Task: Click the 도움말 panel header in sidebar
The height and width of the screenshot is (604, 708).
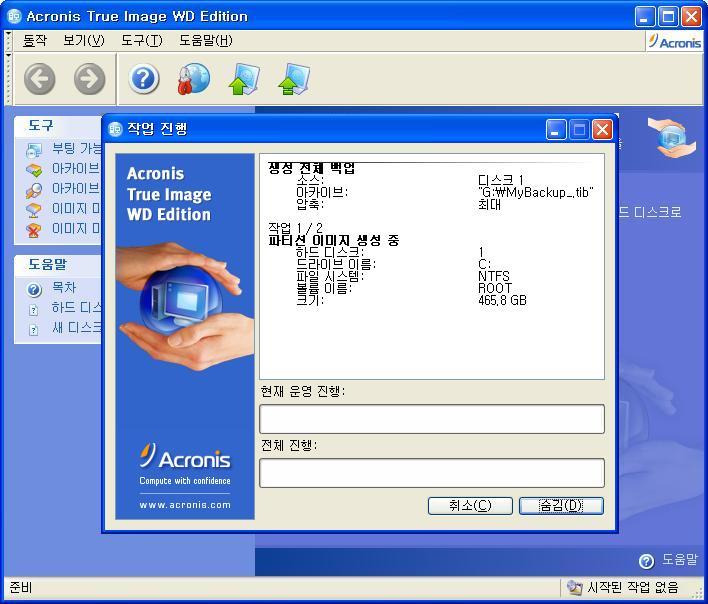Action: (x=58, y=265)
